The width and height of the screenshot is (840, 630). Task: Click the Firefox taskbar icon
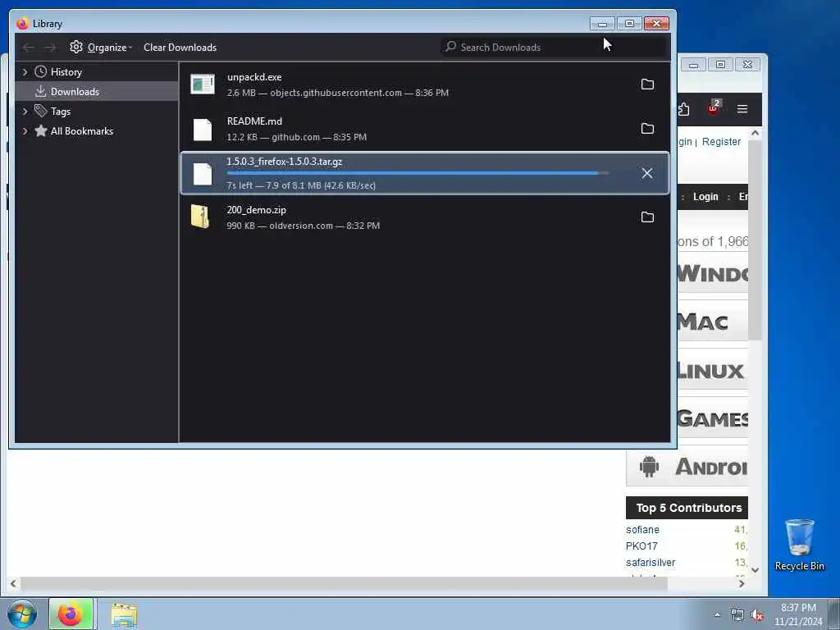click(x=71, y=614)
